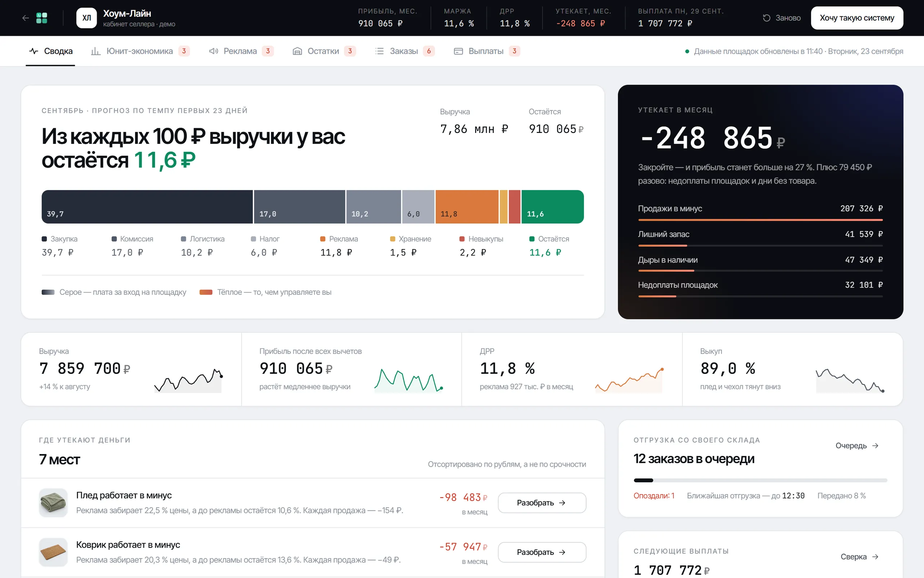This screenshot has height=578, width=924.
Task: Click Хочу такую систему button
Action: pyautogui.click(x=857, y=18)
